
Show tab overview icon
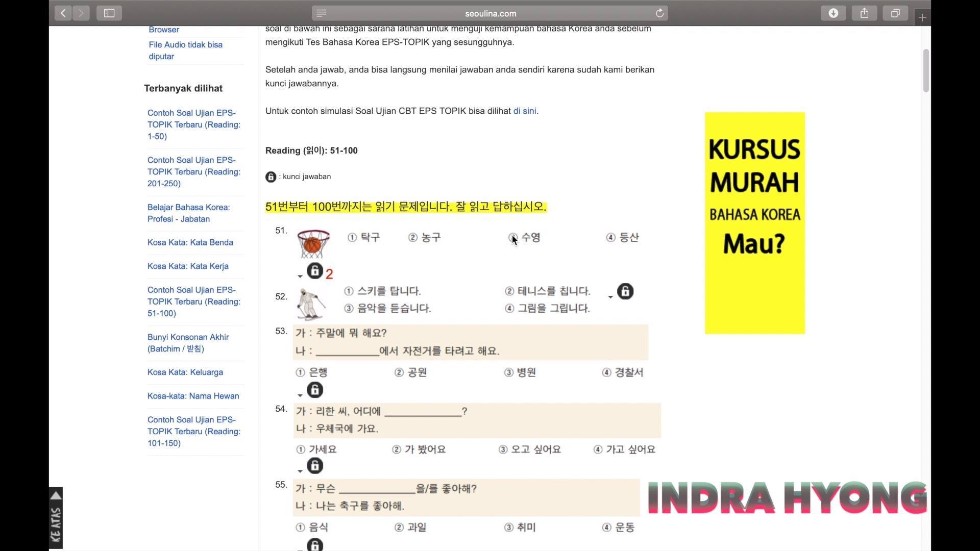[x=895, y=13]
